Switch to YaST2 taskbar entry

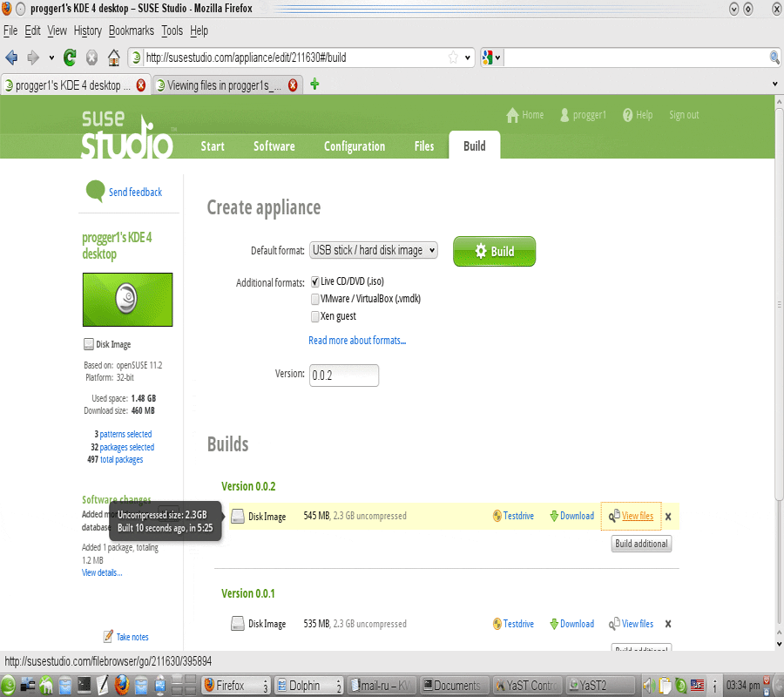(601, 686)
